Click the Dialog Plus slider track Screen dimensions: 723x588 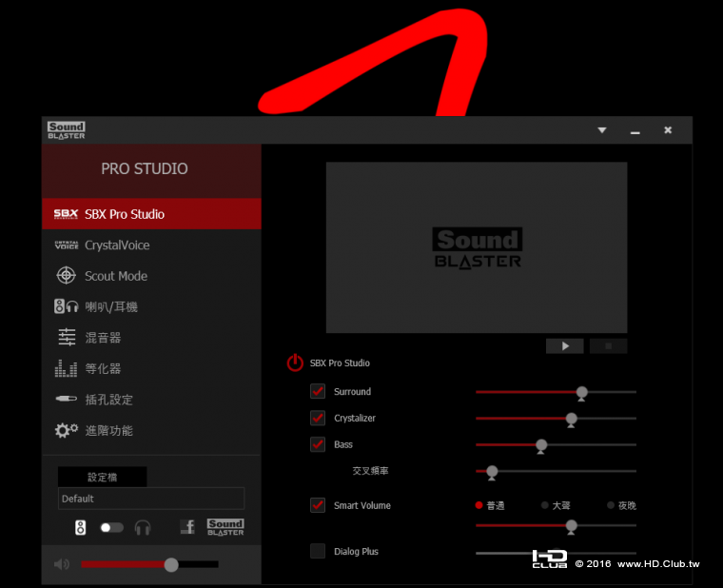pyautogui.click(x=557, y=553)
